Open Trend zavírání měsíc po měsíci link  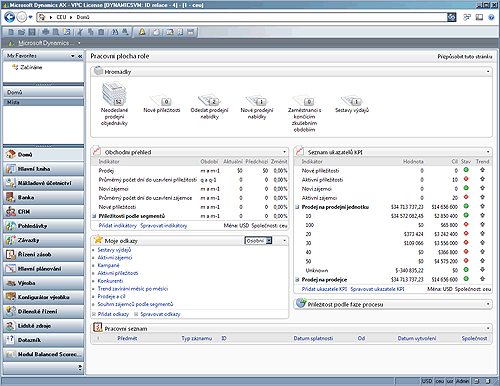[x=133, y=289]
